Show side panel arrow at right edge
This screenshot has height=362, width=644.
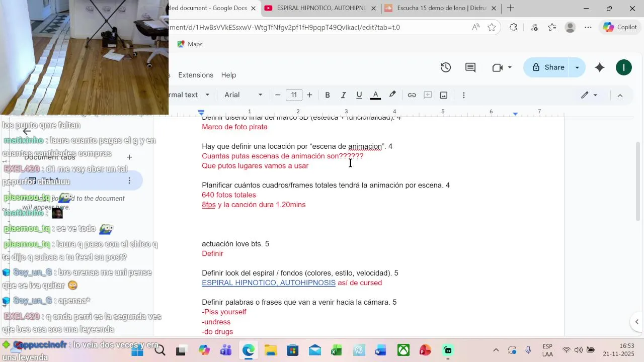(637, 322)
